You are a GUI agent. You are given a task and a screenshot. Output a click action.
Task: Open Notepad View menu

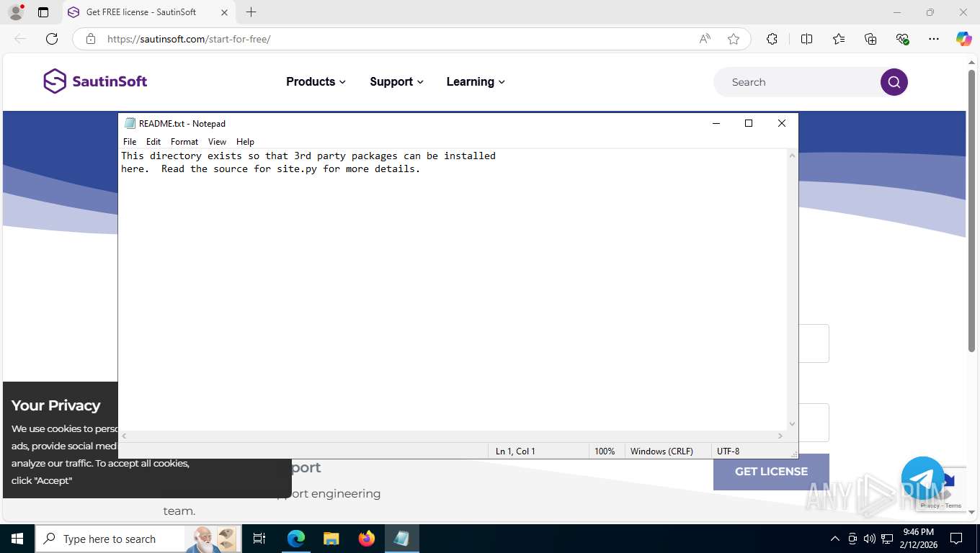pos(217,142)
